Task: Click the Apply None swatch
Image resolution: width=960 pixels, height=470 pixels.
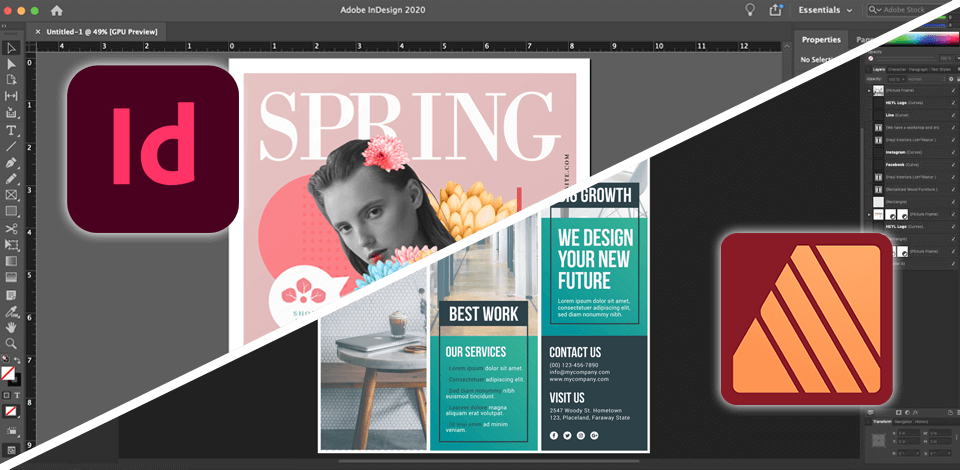Action: point(11,411)
